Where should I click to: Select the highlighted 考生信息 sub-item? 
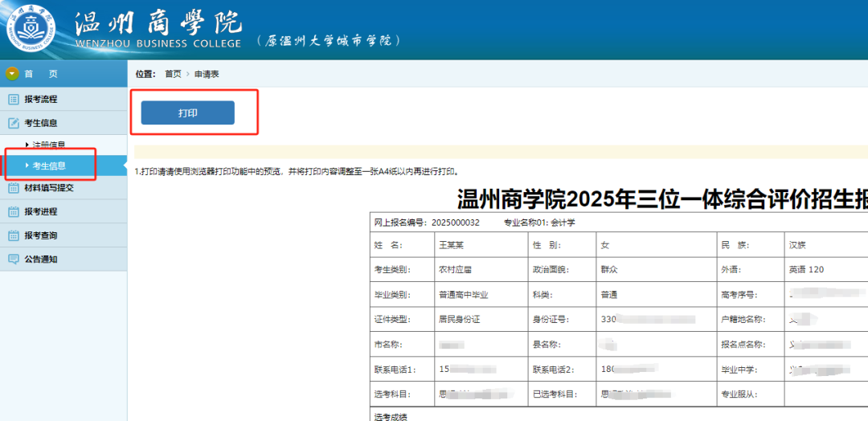[49, 166]
